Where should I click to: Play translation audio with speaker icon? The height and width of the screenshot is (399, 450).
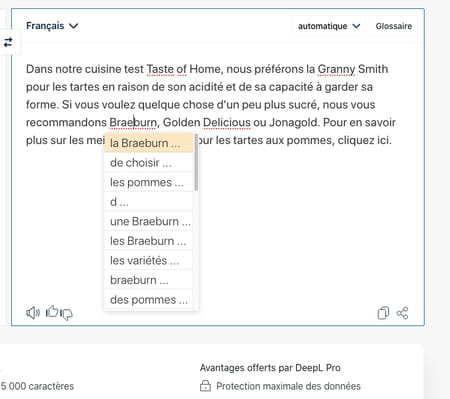[33, 313]
